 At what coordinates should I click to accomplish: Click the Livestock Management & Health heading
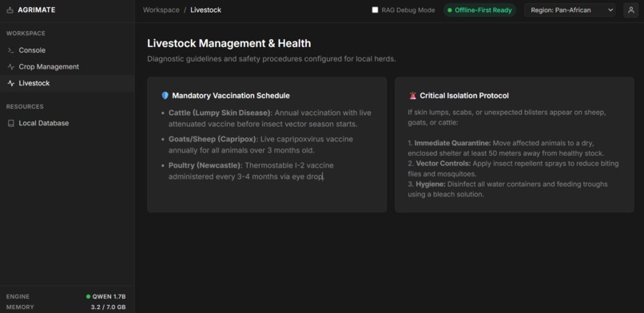pyautogui.click(x=229, y=43)
